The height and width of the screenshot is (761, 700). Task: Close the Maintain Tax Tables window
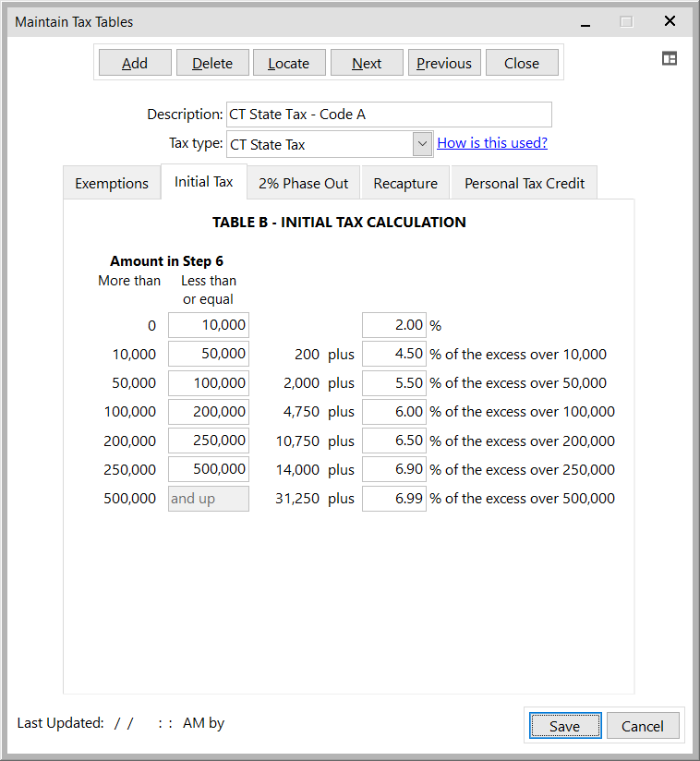[670, 21]
